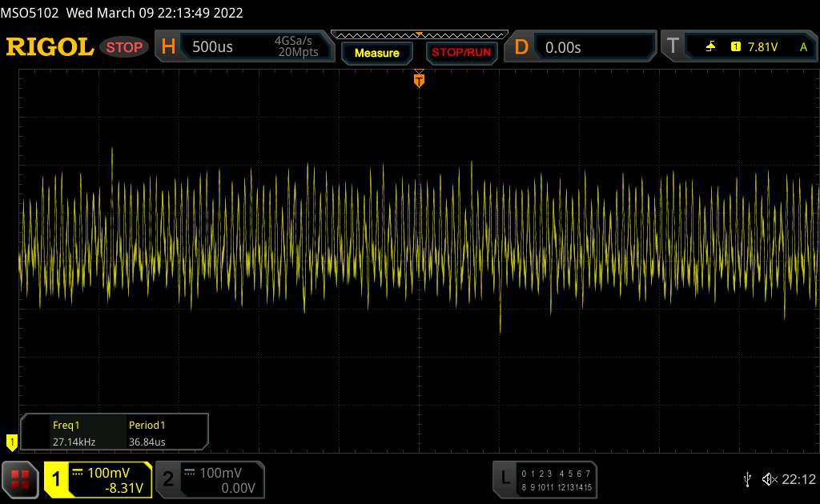The height and width of the screenshot is (504, 820).
Task: Click the 22:12 clock display
Action: tap(798, 479)
